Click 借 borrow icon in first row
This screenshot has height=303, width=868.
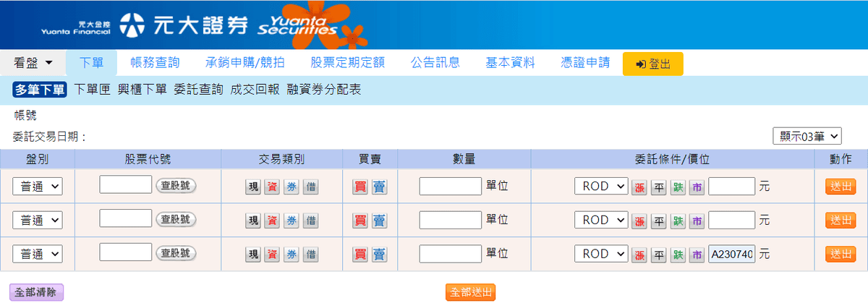coord(310,187)
